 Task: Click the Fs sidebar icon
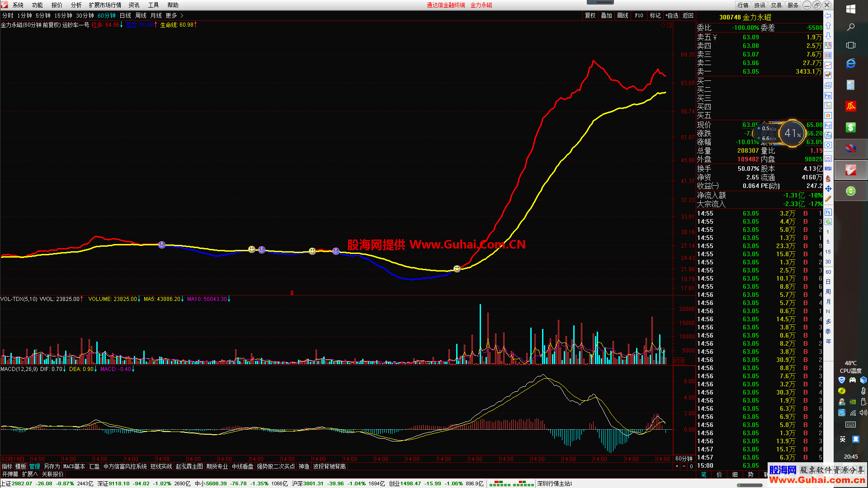[828, 212]
